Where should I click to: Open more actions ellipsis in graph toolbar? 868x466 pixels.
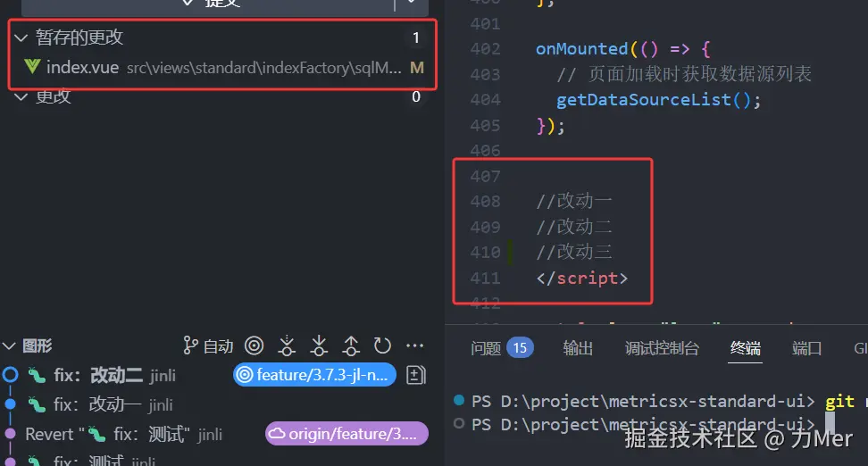[414, 345]
